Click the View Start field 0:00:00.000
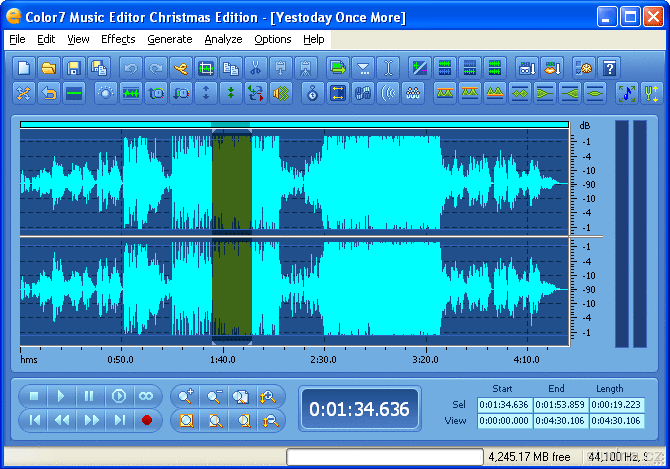This screenshot has height=469, width=670. [504, 421]
